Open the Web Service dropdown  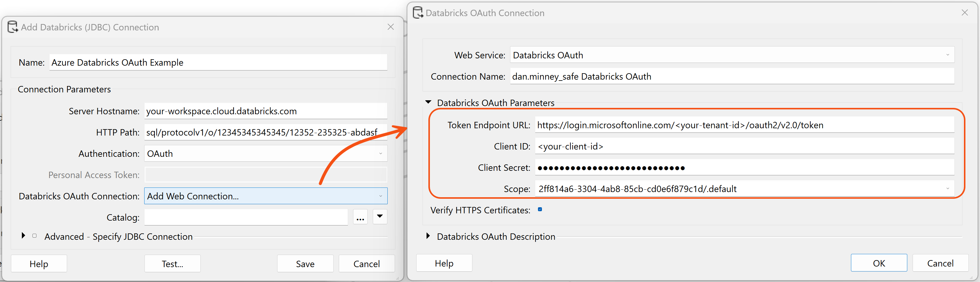pos(732,55)
